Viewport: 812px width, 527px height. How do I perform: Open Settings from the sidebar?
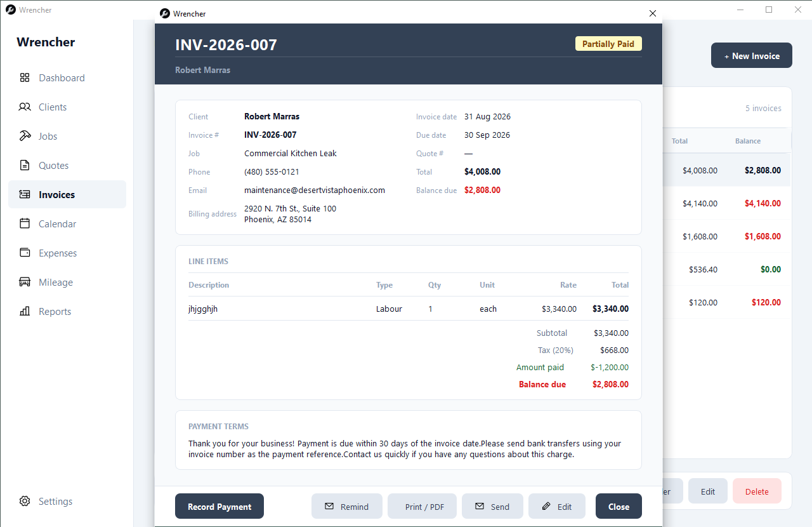67,502
